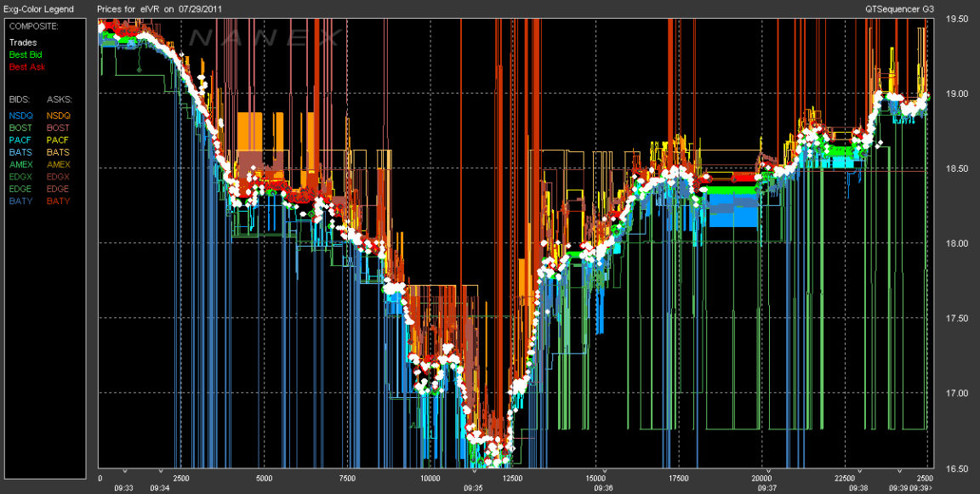
Task: Open the Exg-Color Legend panel header
Action: click(37, 9)
